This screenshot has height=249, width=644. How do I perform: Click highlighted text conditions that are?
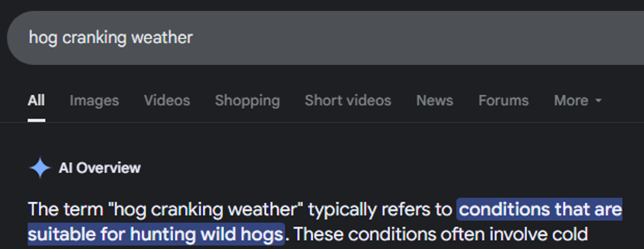pos(540,210)
